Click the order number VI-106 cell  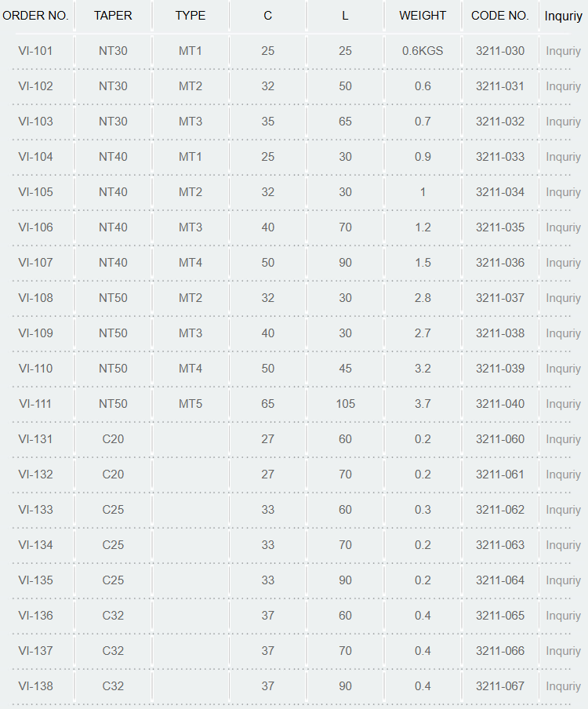[x=35, y=227]
